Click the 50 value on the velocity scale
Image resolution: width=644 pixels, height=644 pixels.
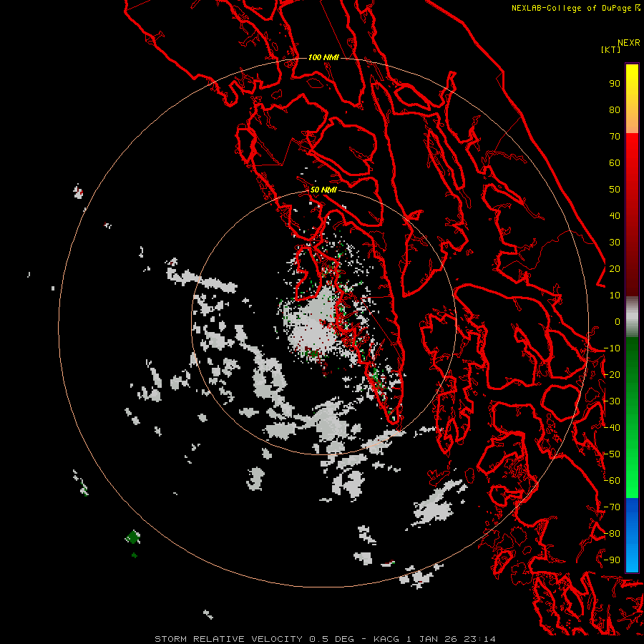(615, 190)
